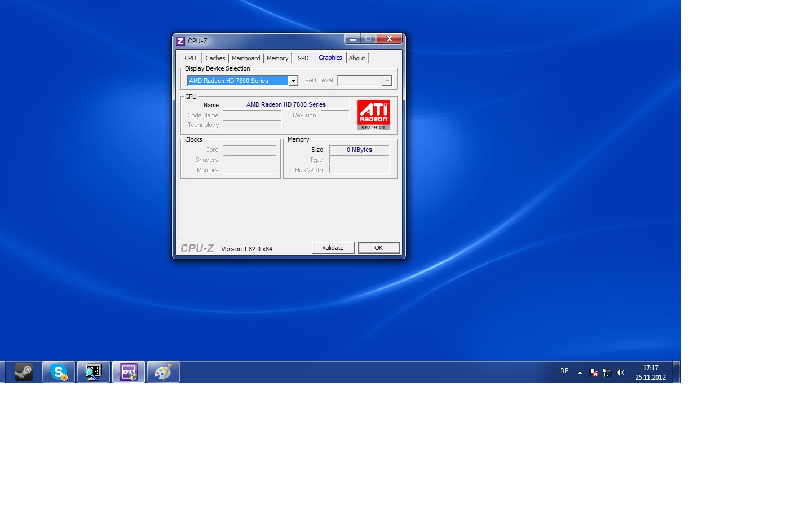Screen dimensions: 812x508
Task: Open Steam from the taskbar
Action: pos(23,372)
